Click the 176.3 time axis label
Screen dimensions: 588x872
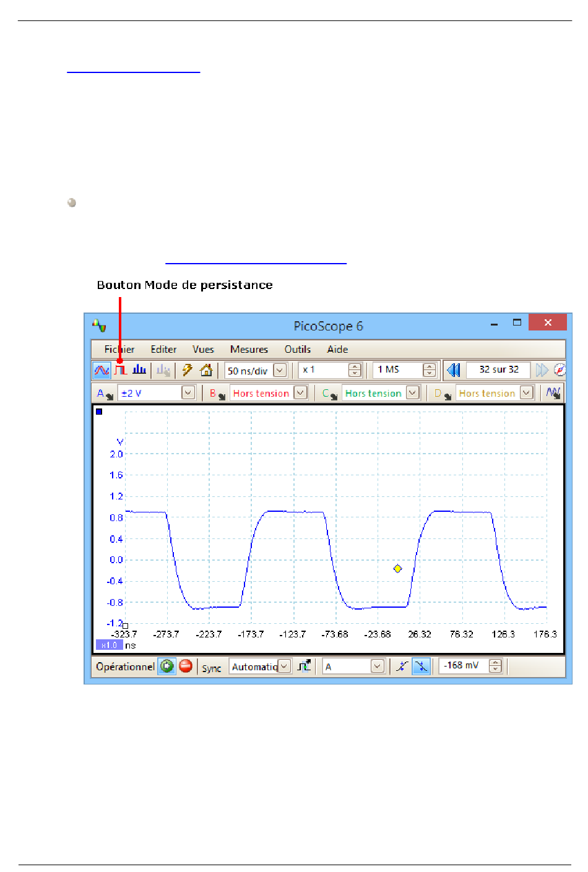coord(545,634)
